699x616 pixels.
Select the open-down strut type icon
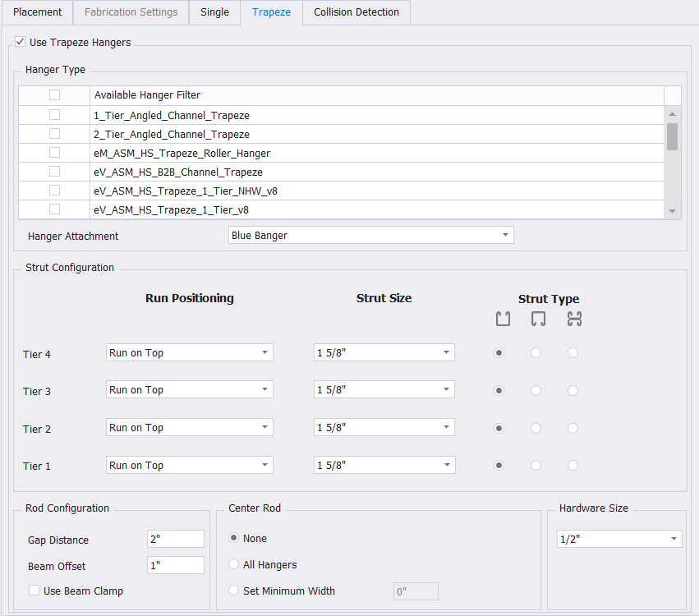[x=539, y=319]
